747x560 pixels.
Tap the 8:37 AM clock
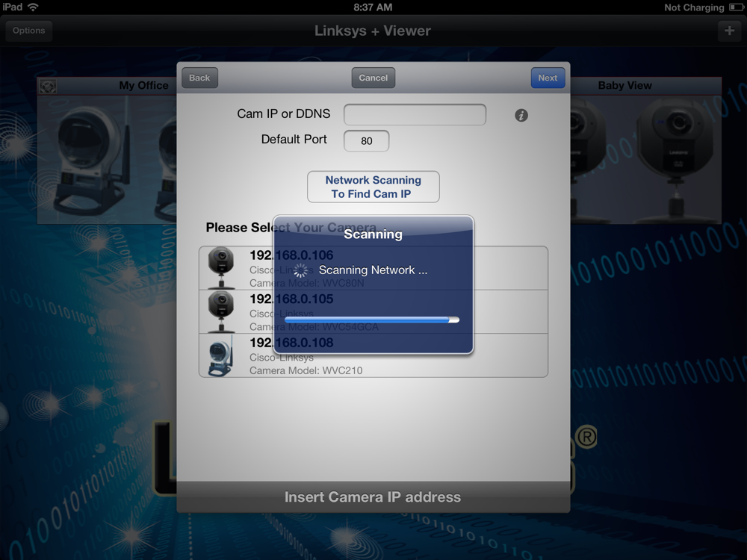pos(373,7)
